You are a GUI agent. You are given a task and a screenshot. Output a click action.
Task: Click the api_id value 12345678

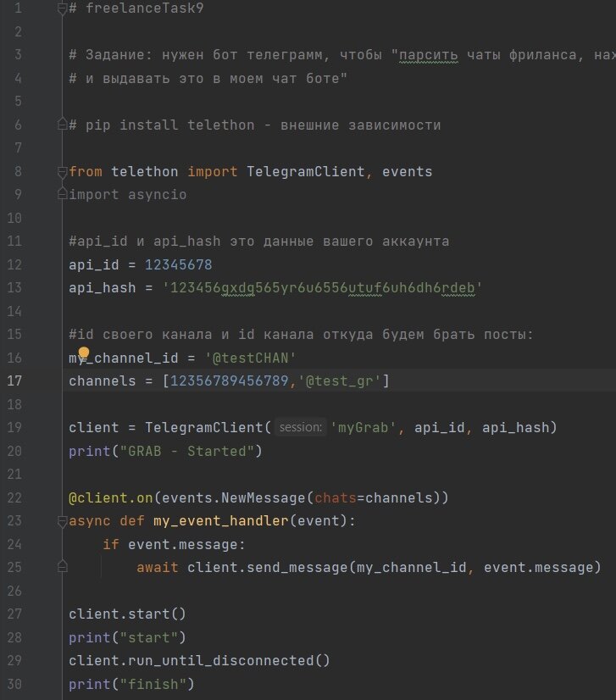click(178, 264)
